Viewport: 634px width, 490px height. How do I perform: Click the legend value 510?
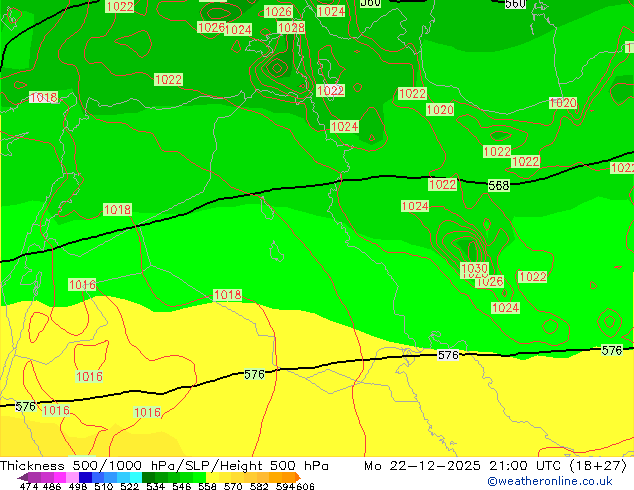pos(104,486)
